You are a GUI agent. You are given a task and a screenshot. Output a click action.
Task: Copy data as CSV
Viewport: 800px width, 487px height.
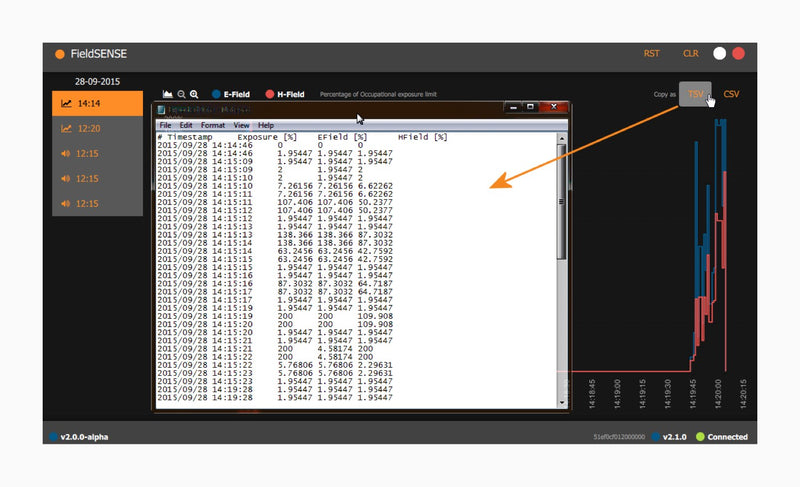[x=731, y=94]
